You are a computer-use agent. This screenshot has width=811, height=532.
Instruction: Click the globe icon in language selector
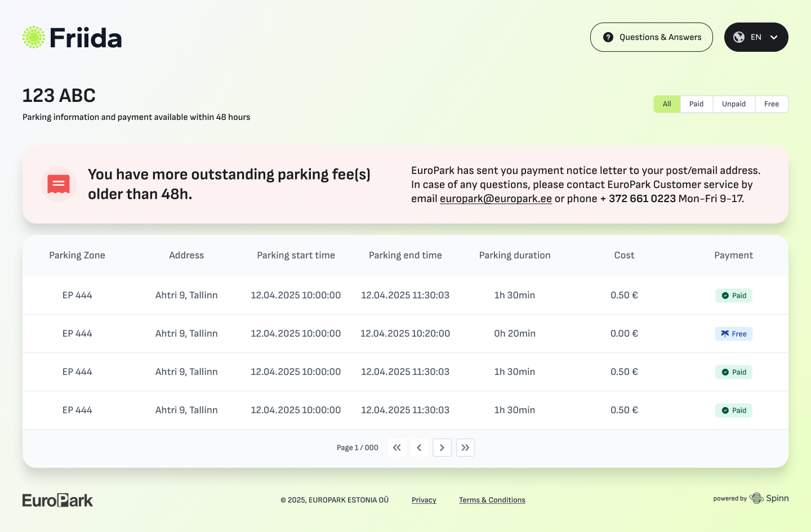tap(739, 37)
